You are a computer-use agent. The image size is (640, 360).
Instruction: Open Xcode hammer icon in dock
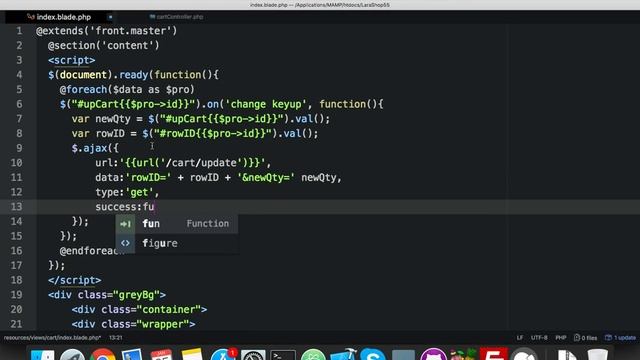pos(343,354)
